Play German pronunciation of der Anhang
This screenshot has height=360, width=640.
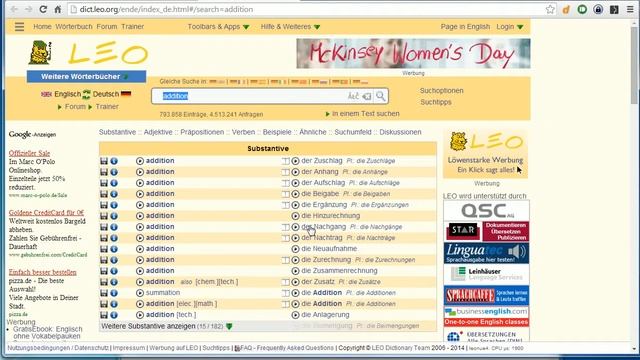295,172
